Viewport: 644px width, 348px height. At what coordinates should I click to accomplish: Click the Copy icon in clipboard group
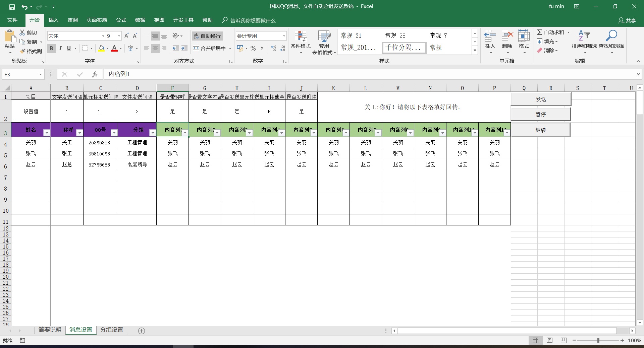point(22,42)
